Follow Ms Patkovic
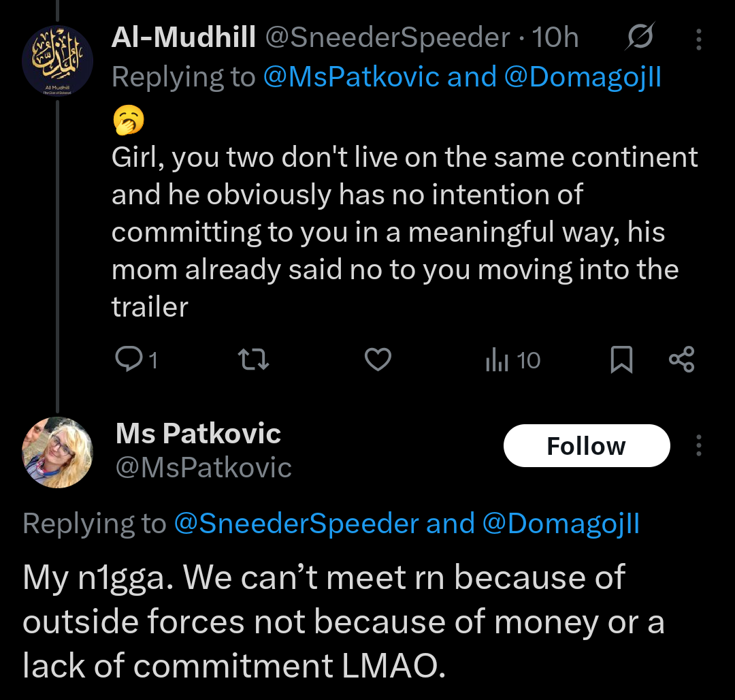Screen dimensions: 735x700 click(586, 446)
